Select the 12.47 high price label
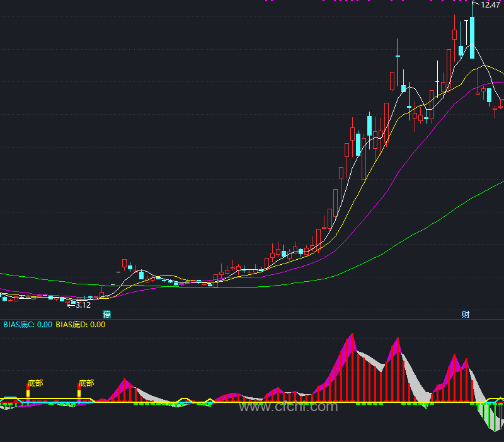504x442 pixels. pyautogui.click(x=490, y=5)
